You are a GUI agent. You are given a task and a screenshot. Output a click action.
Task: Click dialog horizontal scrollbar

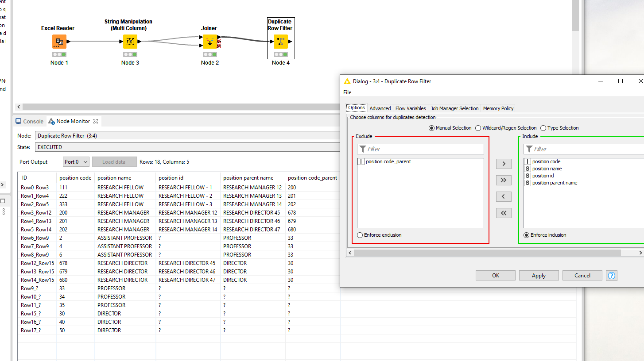pos(487,253)
